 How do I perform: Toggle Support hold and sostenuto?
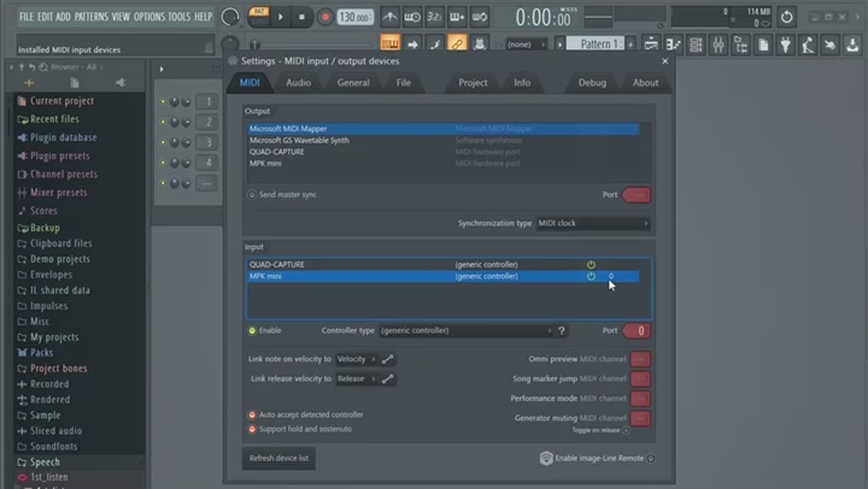pos(252,429)
